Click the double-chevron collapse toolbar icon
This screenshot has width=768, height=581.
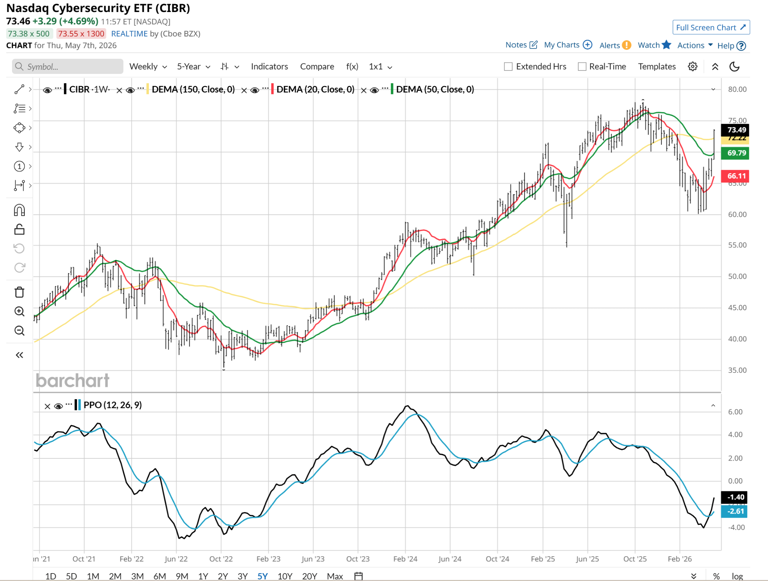pyautogui.click(x=715, y=67)
